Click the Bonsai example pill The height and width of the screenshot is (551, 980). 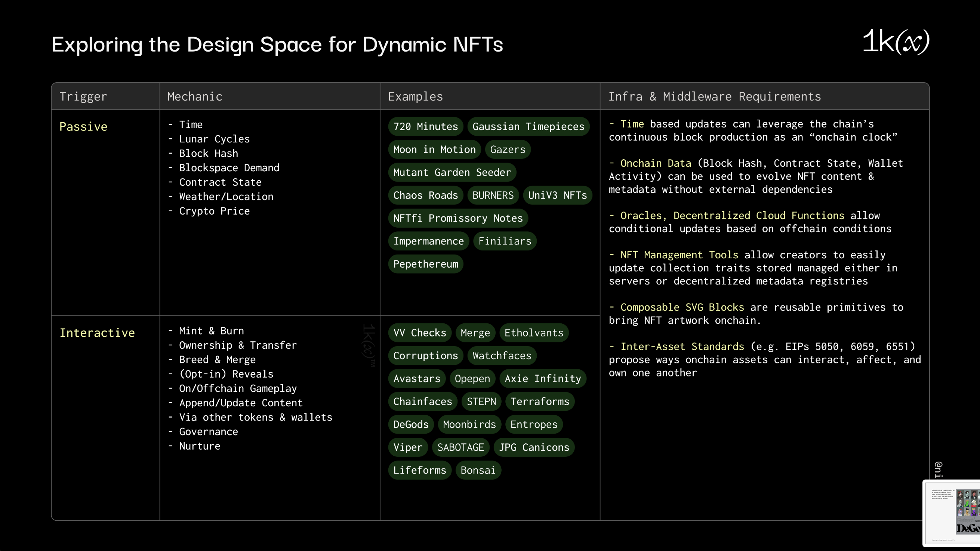click(478, 470)
